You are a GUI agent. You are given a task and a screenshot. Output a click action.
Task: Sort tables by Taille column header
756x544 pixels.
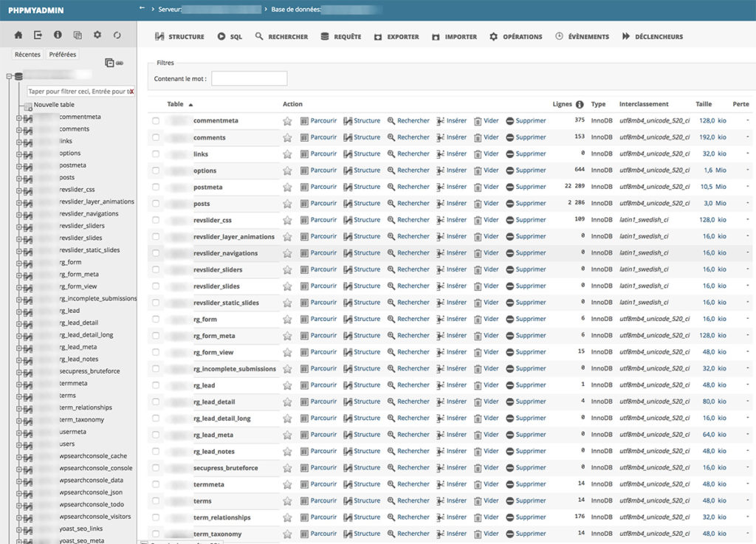point(704,104)
